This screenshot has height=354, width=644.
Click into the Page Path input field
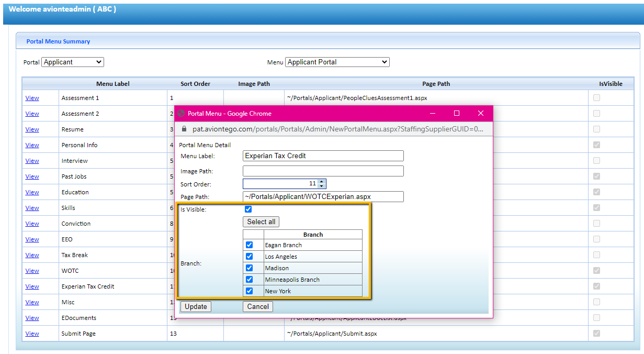click(x=323, y=196)
